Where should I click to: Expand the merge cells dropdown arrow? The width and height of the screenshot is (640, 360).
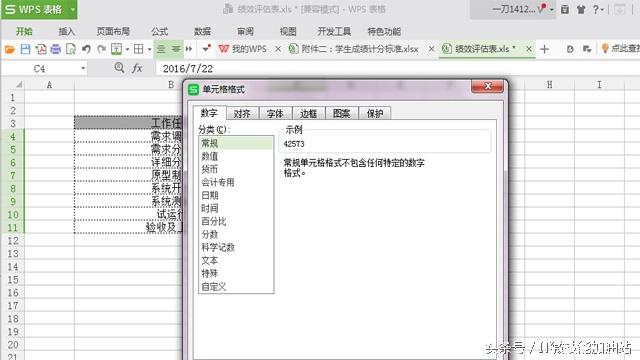click(127, 49)
